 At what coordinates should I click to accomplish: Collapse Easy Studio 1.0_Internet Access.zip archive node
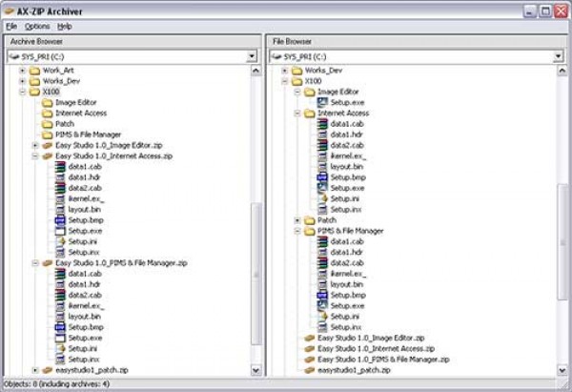(35, 155)
